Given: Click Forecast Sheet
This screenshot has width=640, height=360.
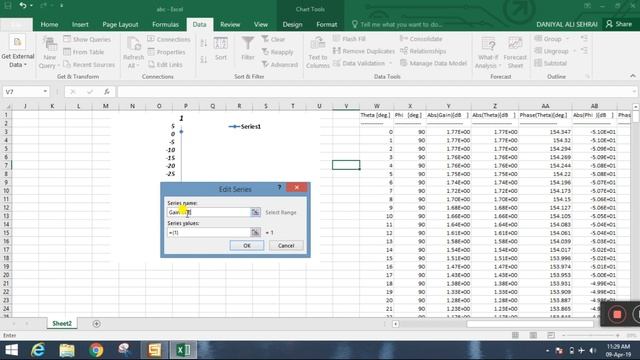Looking at the screenshot, I should (515, 52).
